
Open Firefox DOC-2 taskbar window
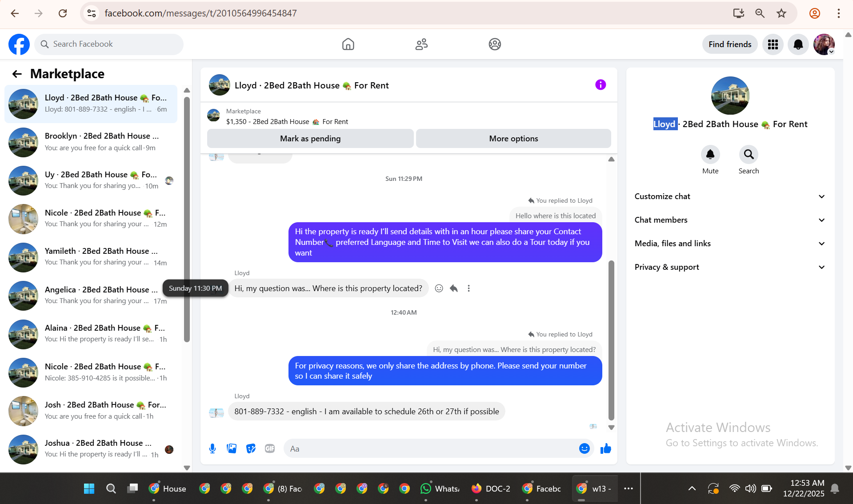[x=491, y=488]
